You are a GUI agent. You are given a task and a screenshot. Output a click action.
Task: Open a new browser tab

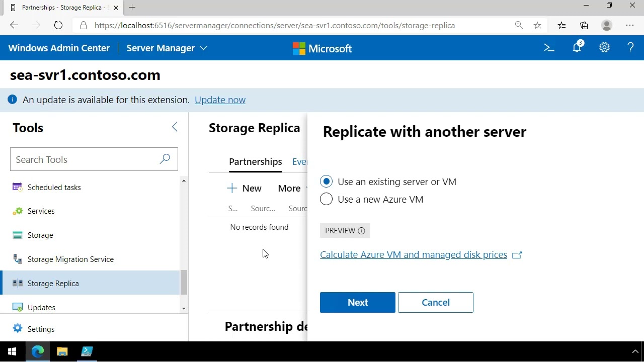pyautogui.click(x=132, y=8)
